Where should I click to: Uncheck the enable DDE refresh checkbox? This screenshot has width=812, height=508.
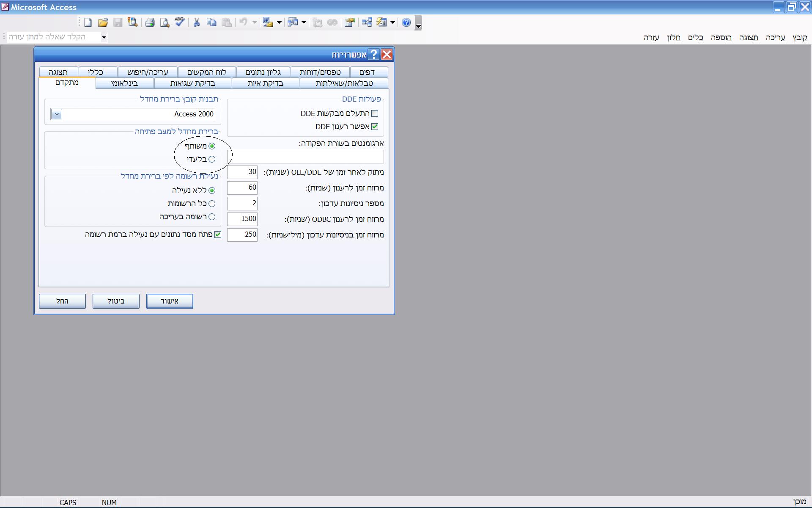point(375,127)
